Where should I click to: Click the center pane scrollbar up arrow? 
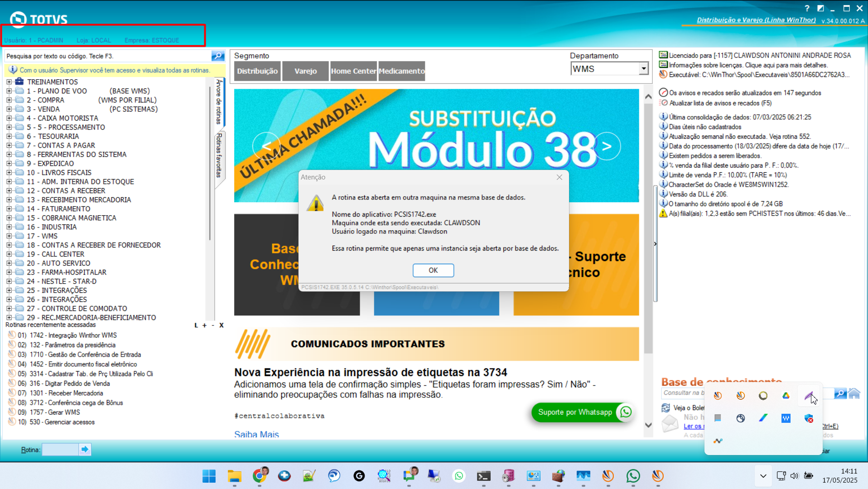coord(648,97)
